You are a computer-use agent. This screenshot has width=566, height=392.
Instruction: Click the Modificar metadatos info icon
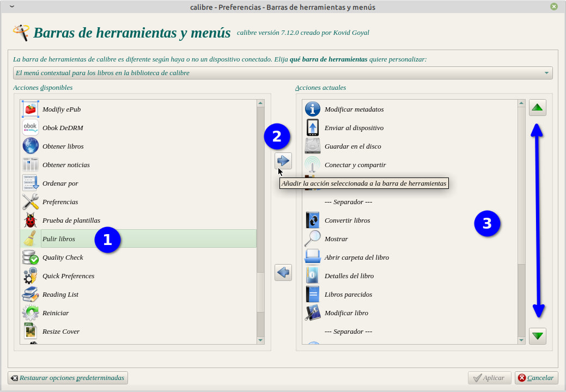tap(313, 109)
